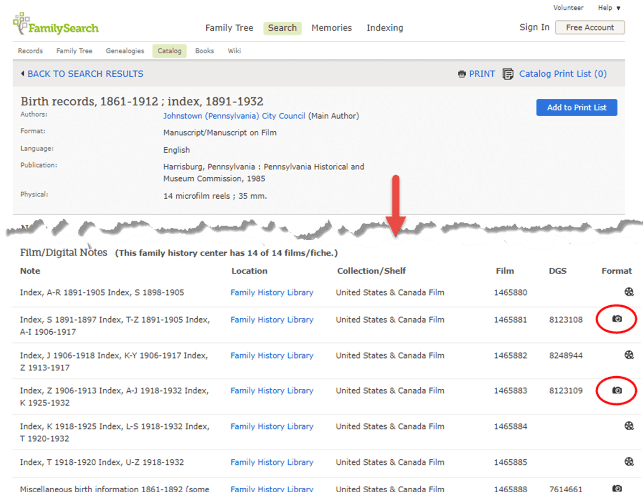Click the Sign In link
This screenshot has height=492, width=643.
pyautogui.click(x=534, y=27)
